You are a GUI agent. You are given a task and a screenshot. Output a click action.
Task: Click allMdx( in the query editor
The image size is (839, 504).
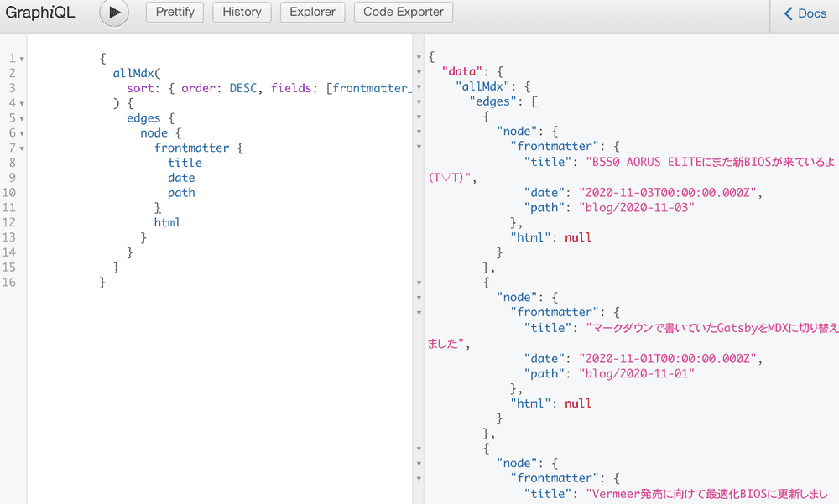(137, 73)
